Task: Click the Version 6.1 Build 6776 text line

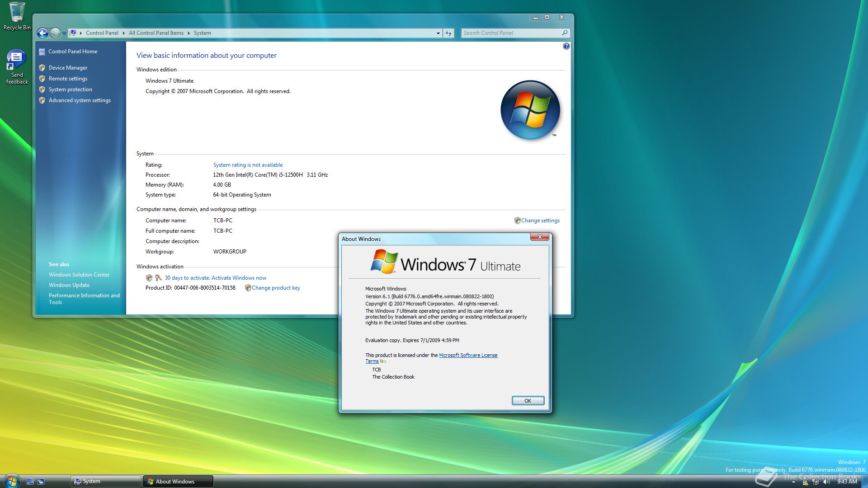Action: click(x=429, y=296)
